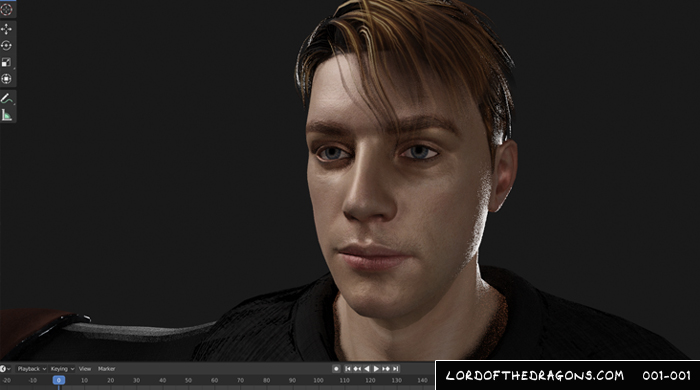This screenshot has width=700, height=390.
Task: Toggle auto keying record button
Action: click(336, 369)
